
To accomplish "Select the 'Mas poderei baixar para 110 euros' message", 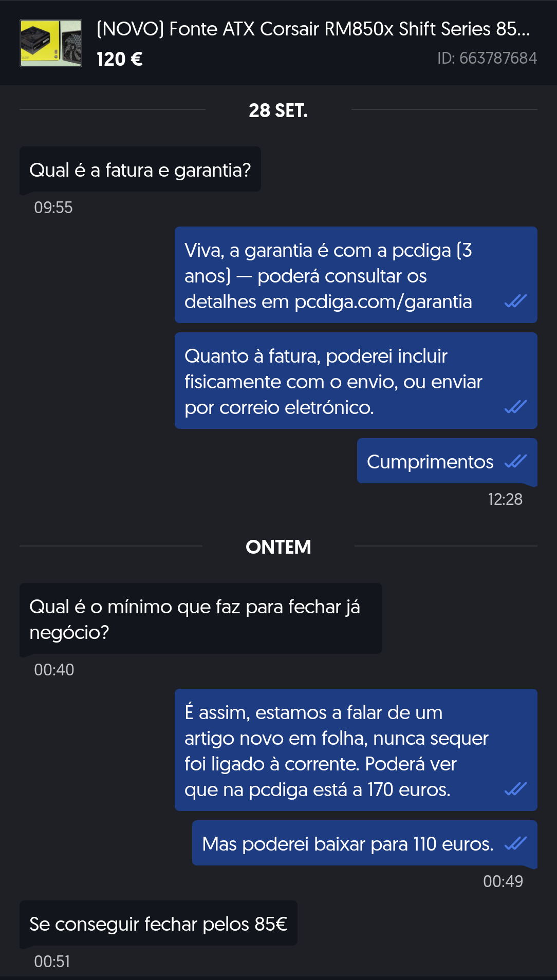I will tap(347, 844).
